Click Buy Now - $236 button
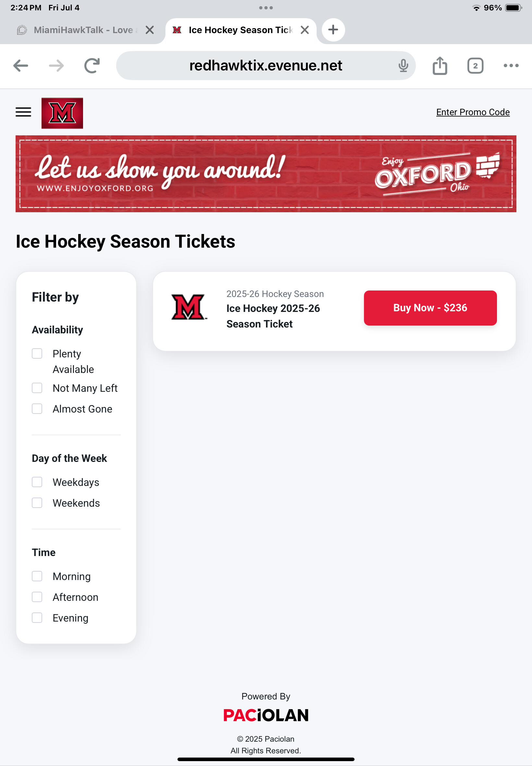 click(x=430, y=308)
